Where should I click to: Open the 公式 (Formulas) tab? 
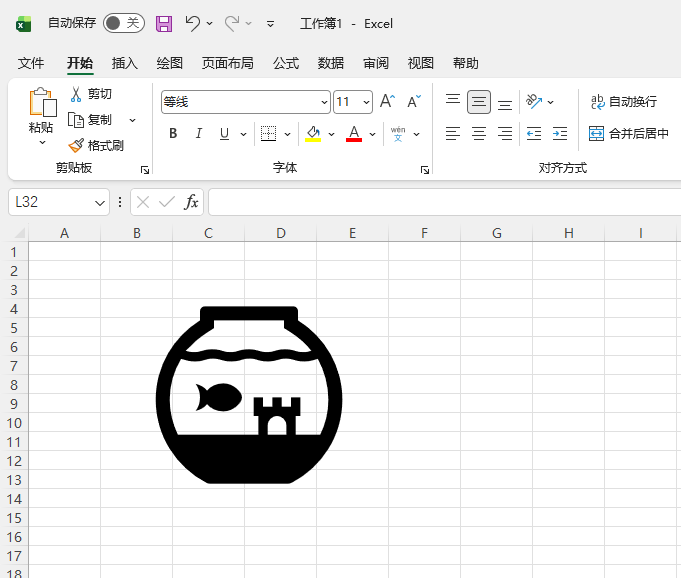tap(286, 63)
